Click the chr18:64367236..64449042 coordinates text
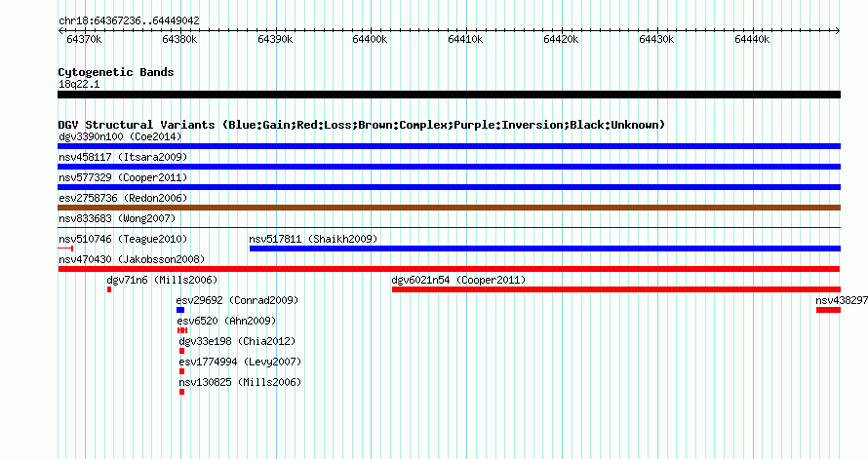868x459 pixels. pyautogui.click(x=129, y=20)
